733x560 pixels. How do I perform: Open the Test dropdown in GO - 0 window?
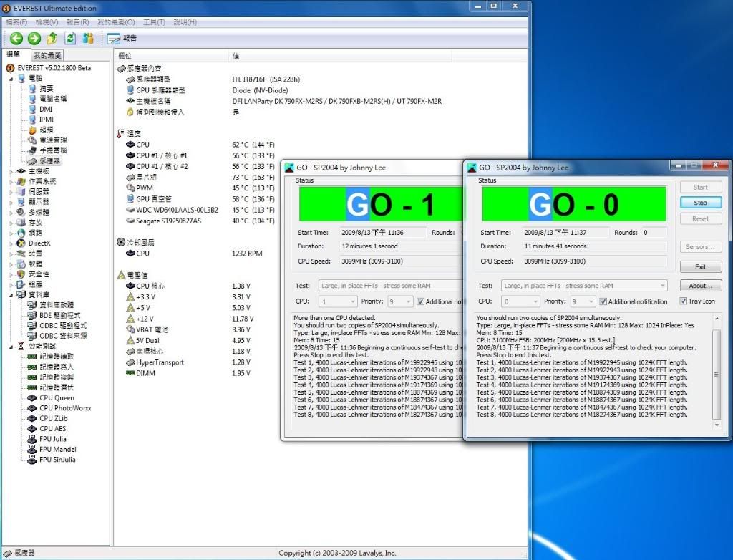[x=584, y=286]
